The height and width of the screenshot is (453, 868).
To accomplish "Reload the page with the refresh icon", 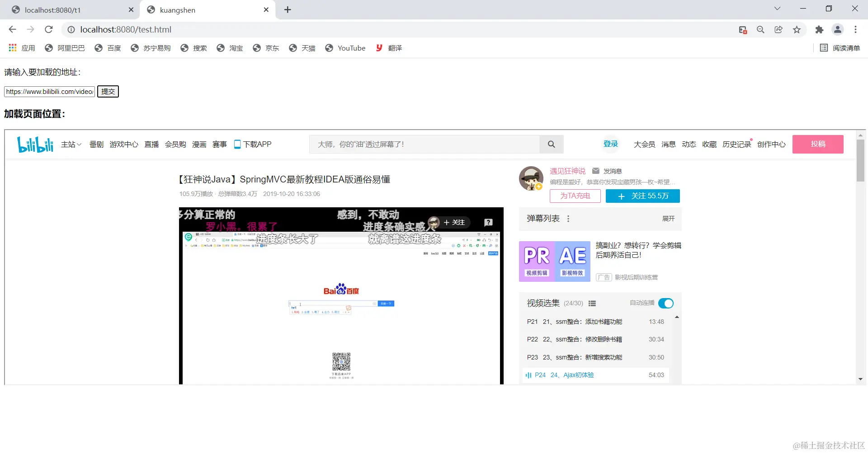I will click(x=49, y=29).
